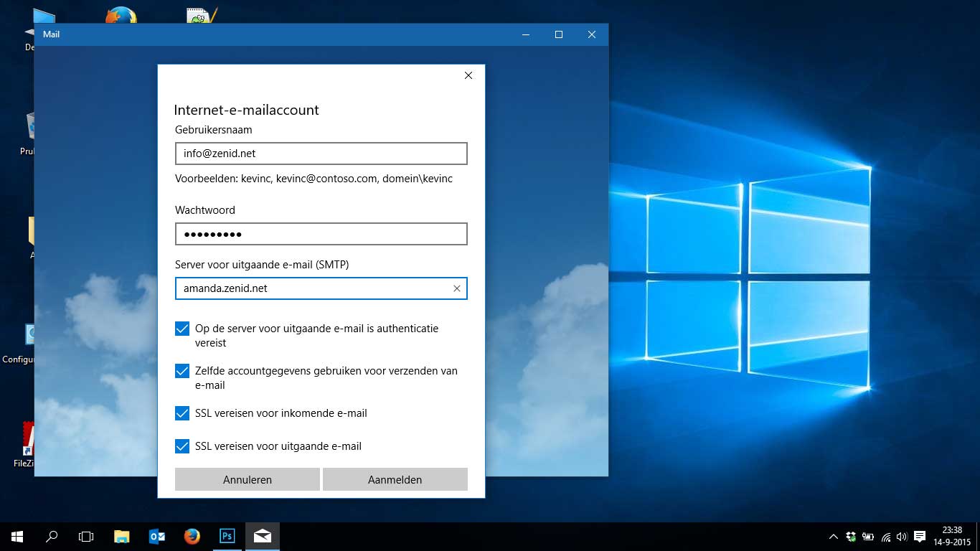Image resolution: width=980 pixels, height=551 pixels.
Task: Click the 'Mail' window title text
Action: pyautogui.click(x=51, y=34)
